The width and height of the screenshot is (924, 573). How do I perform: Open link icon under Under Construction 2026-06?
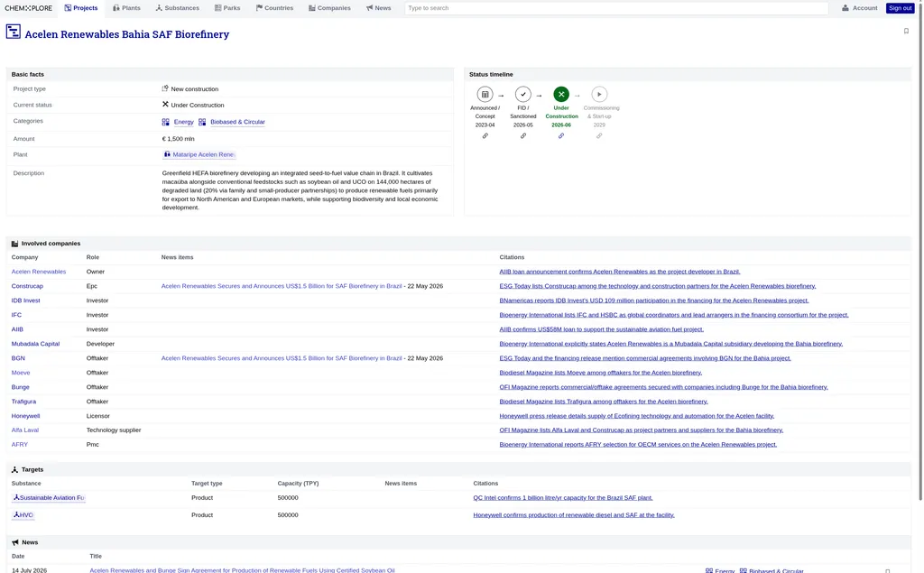pos(561,135)
